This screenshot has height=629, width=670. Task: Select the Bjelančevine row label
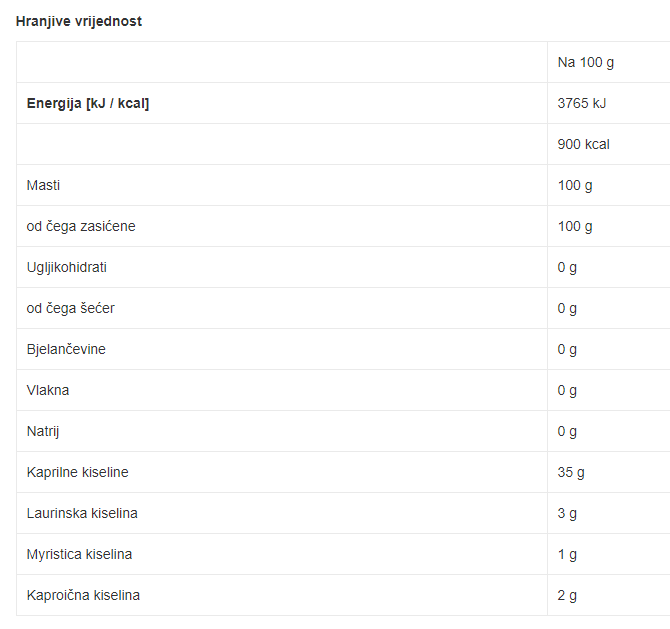click(x=66, y=350)
